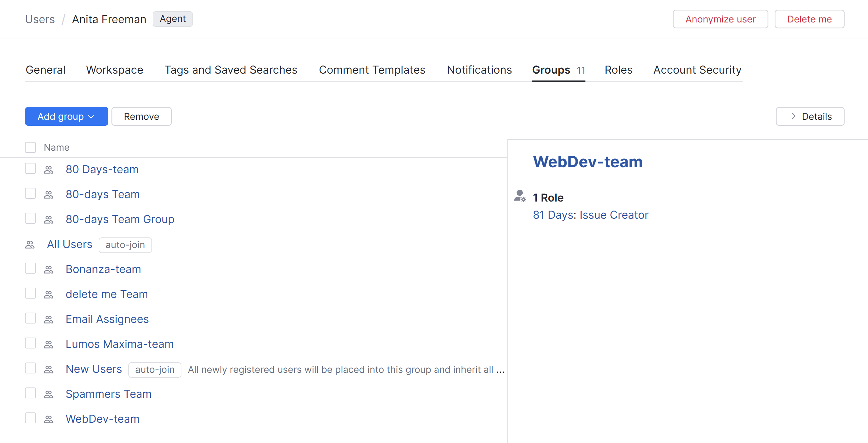Click the group icon next to WebDev-team row

[48, 419]
